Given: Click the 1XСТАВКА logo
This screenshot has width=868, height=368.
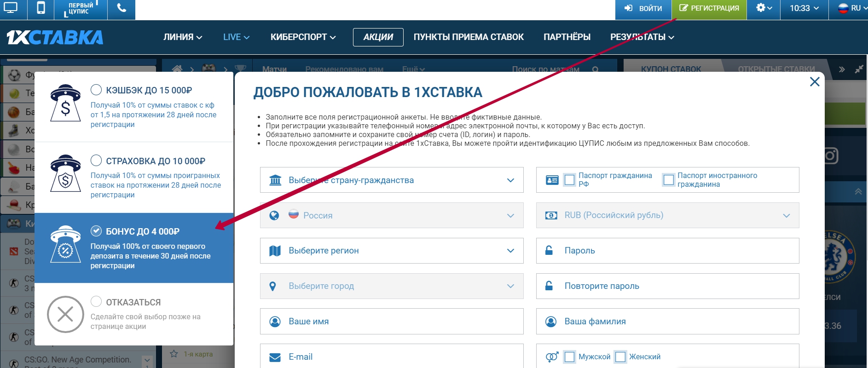Looking at the screenshot, I should (55, 37).
